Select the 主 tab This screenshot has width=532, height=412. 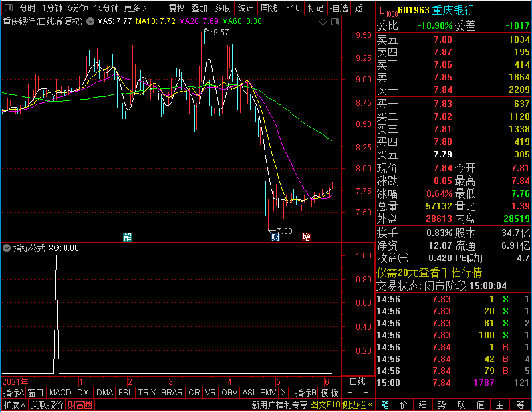(x=500, y=405)
